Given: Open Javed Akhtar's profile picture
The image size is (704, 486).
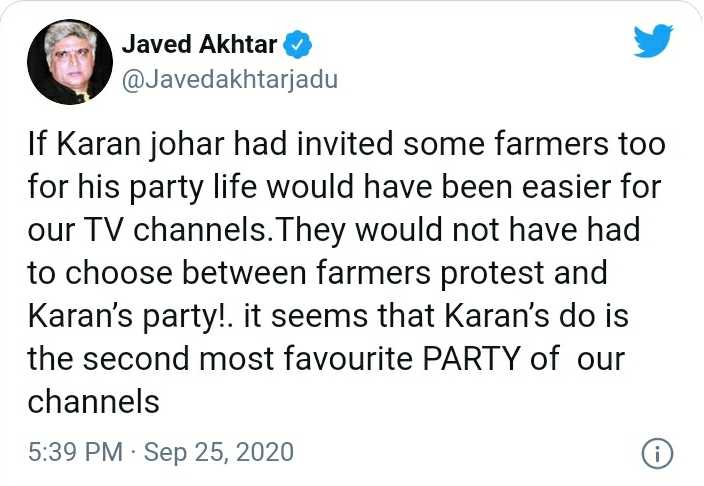Looking at the screenshot, I should (x=70, y=62).
